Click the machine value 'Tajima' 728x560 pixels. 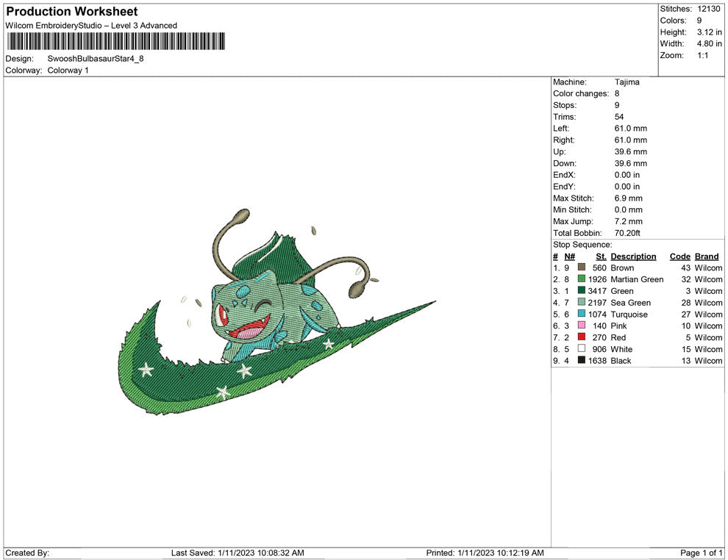[627, 82]
